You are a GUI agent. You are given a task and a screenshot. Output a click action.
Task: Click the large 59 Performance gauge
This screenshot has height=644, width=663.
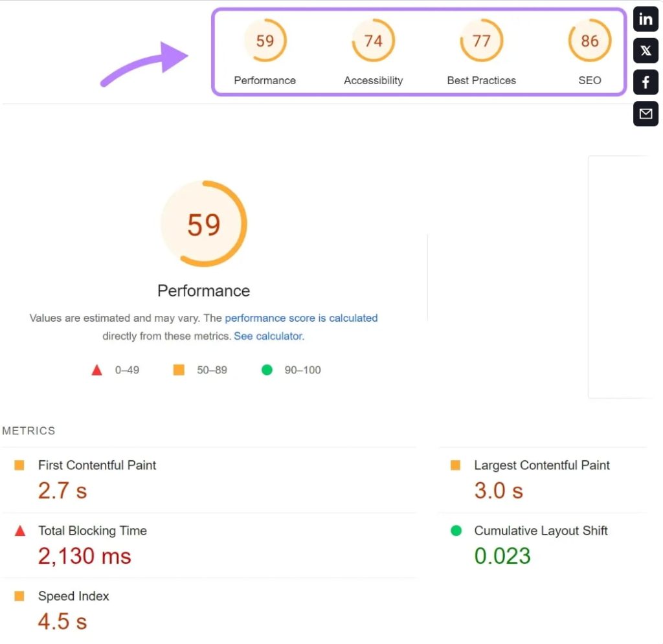click(x=204, y=224)
